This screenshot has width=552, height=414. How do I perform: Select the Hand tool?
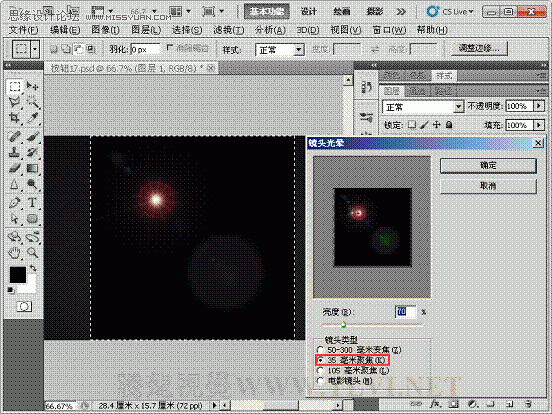click(x=15, y=252)
